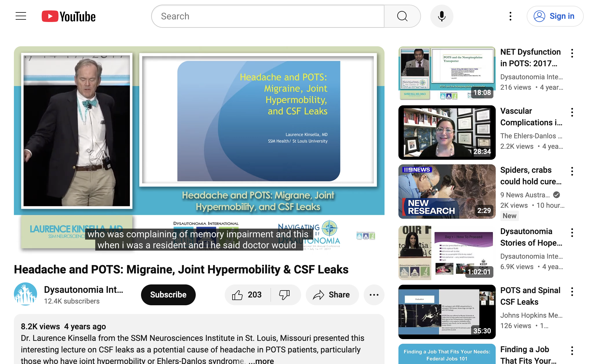
Task: Click the New badge on Spiders video
Action: (x=509, y=216)
